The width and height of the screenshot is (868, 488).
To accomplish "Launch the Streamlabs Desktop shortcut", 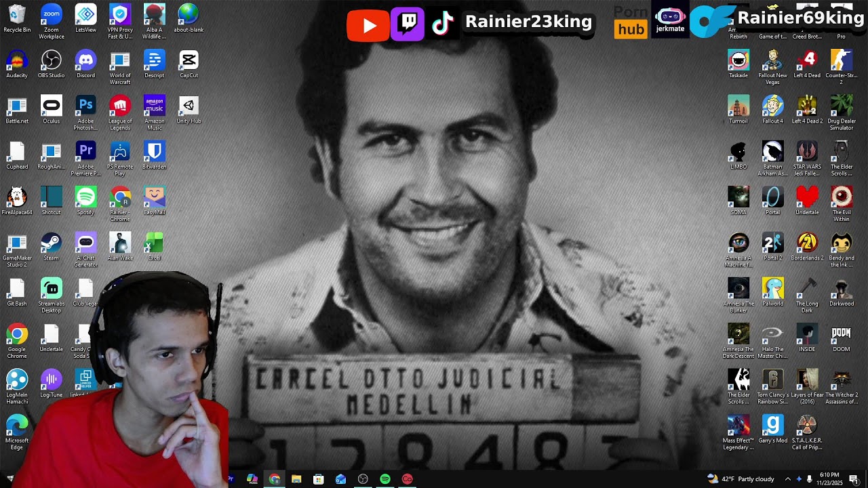I will click(x=52, y=295).
